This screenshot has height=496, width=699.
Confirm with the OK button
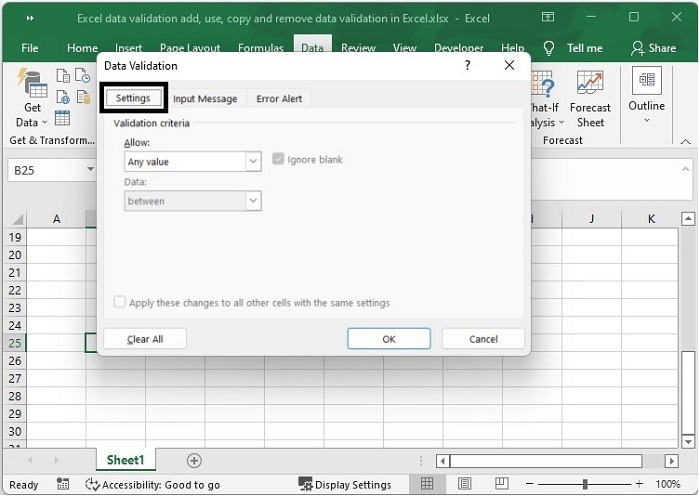(389, 339)
